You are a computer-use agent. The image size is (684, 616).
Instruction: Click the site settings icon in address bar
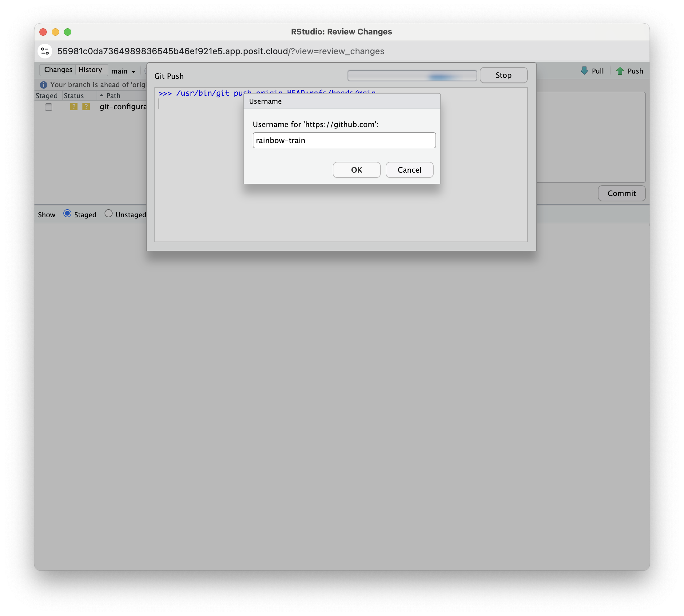point(45,51)
